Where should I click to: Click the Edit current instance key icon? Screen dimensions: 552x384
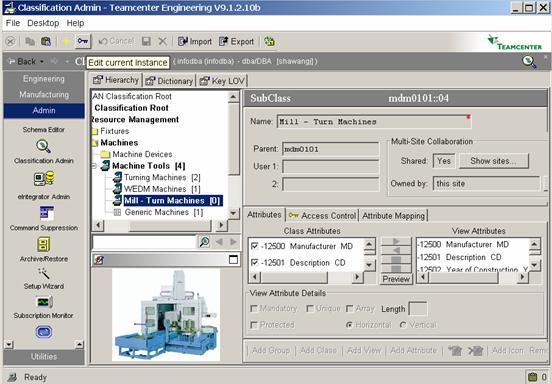pyautogui.click(x=83, y=41)
